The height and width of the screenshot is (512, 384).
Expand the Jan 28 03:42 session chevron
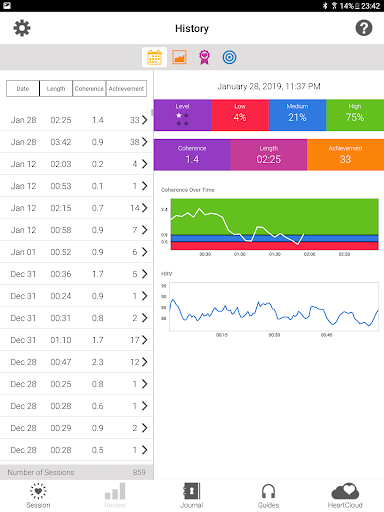[x=145, y=142]
